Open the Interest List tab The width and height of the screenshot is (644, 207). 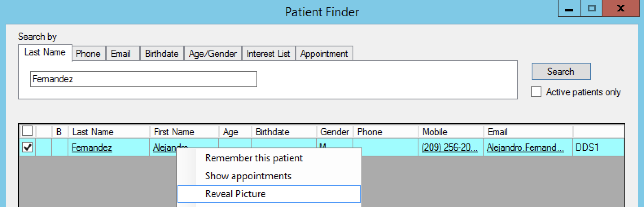(268, 54)
